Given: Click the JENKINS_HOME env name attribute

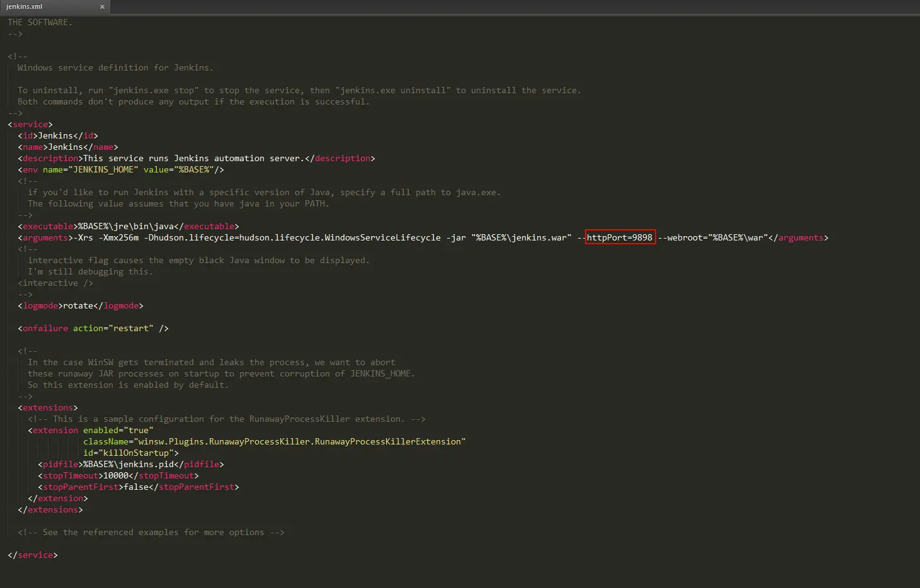Looking at the screenshot, I should [x=91, y=169].
